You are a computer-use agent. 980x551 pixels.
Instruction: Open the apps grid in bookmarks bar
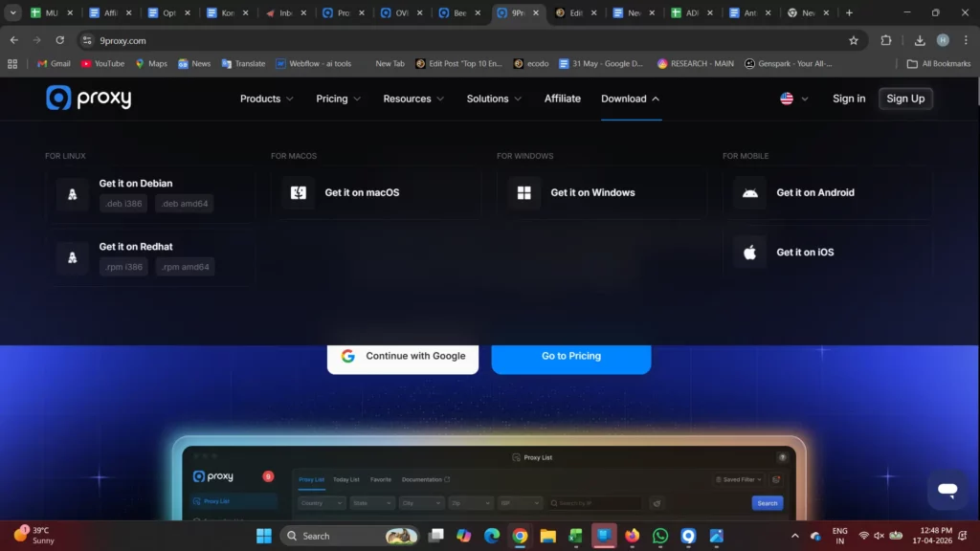pyautogui.click(x=12, y=64)
